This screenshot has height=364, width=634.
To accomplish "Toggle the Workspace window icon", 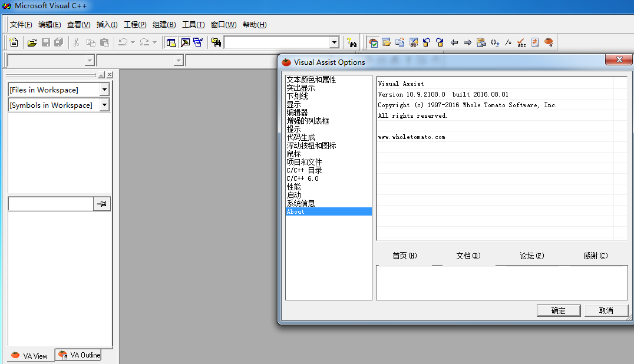I will (171, 42).
